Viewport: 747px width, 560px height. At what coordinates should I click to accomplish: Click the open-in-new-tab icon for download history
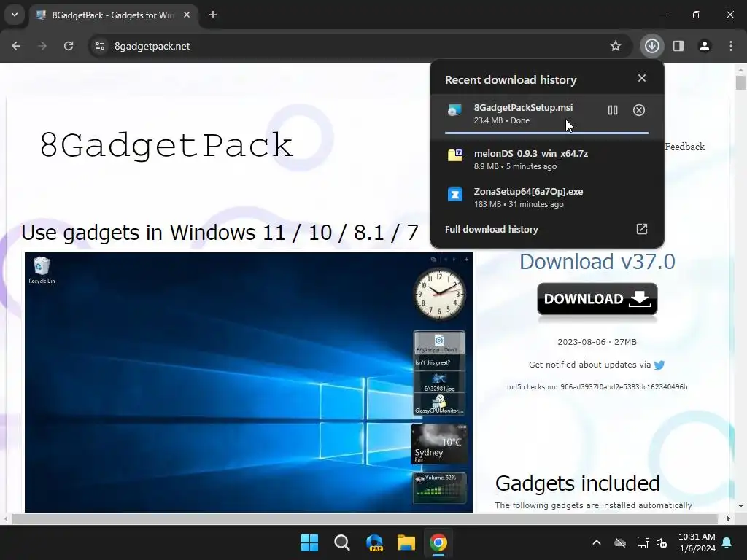[x=642, y=229]
